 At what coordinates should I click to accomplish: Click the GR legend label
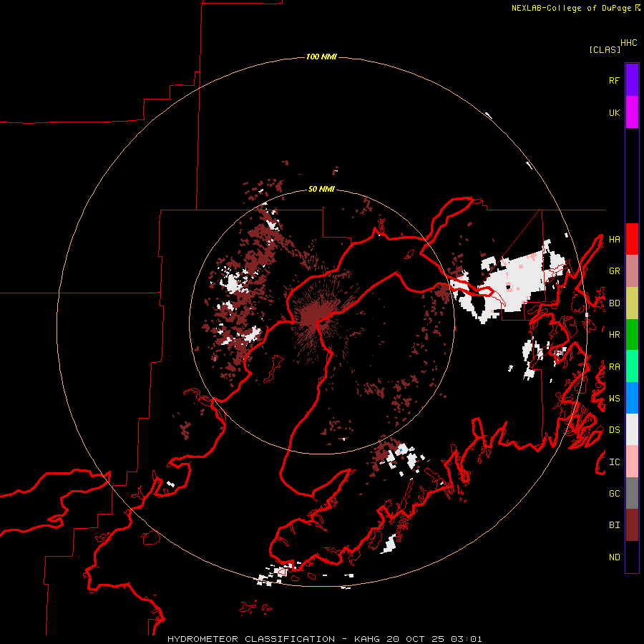point(614,271)
